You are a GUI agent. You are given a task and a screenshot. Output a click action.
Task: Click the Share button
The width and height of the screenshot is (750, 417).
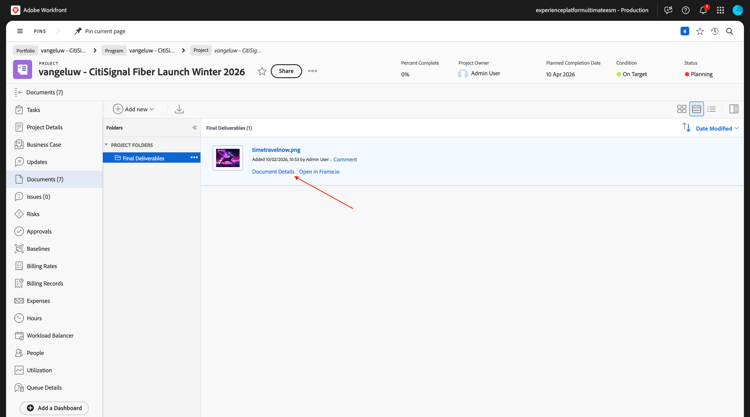click(286, 71)
